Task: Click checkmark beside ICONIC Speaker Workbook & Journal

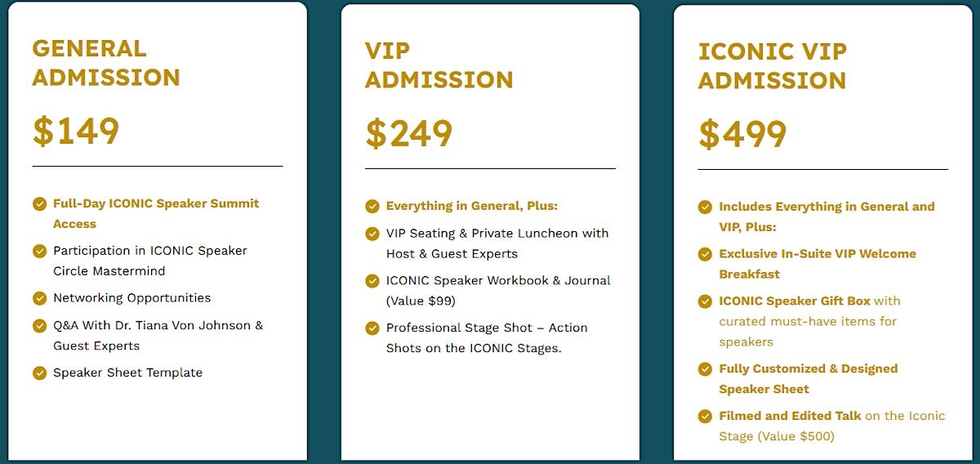Action: click(x=372, y=281)
